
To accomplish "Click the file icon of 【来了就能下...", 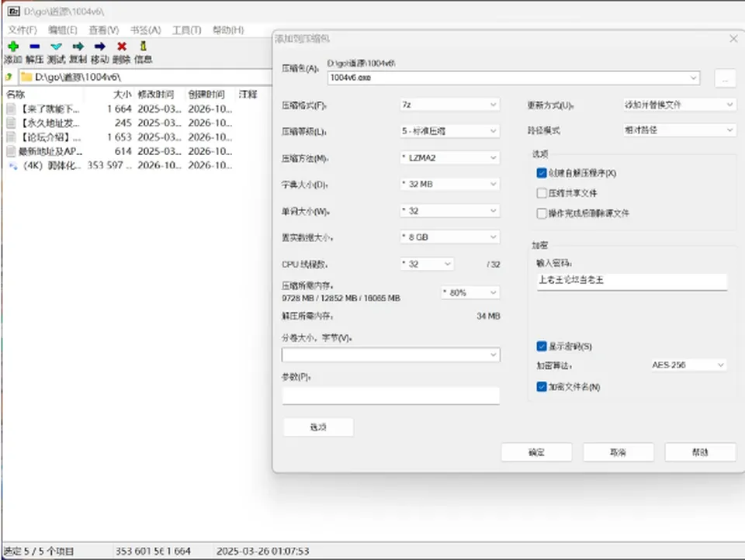I will [x=12, y=109].
